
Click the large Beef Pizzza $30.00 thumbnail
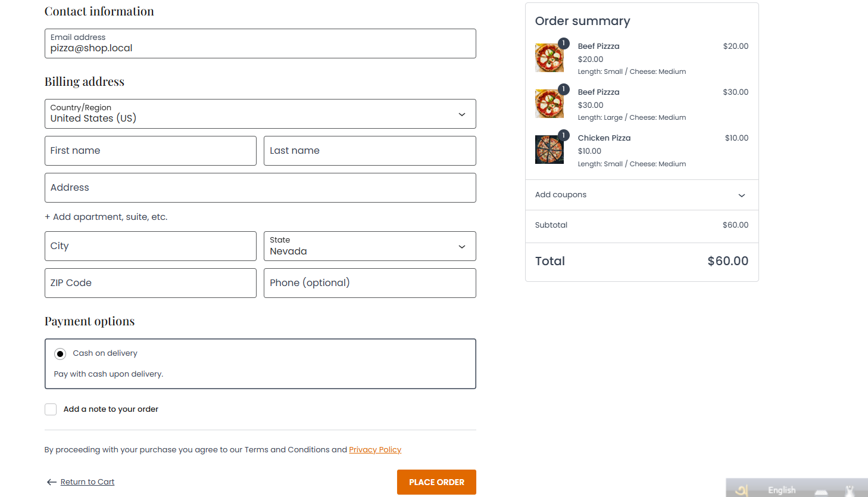(x=549, y=104)
